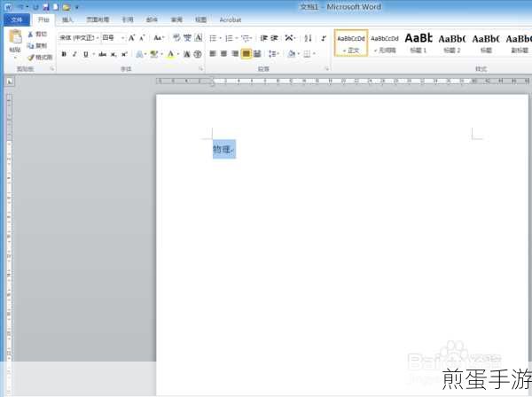The height and width of the screenshot is (397, 532).
Task: Click the Redo icon in quick access toolbar
Action: pyautogui.click(x=36, y=7)
